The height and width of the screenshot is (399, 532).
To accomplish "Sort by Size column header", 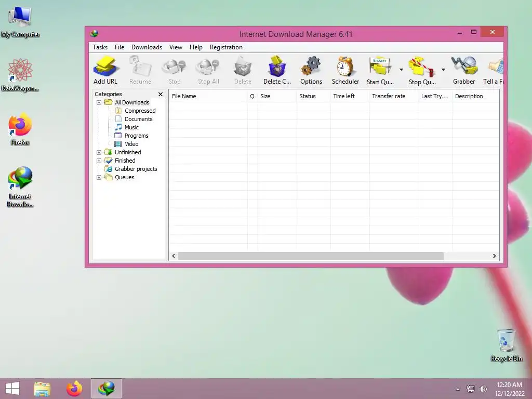I will pyautogui.click(x=277, y=96).
